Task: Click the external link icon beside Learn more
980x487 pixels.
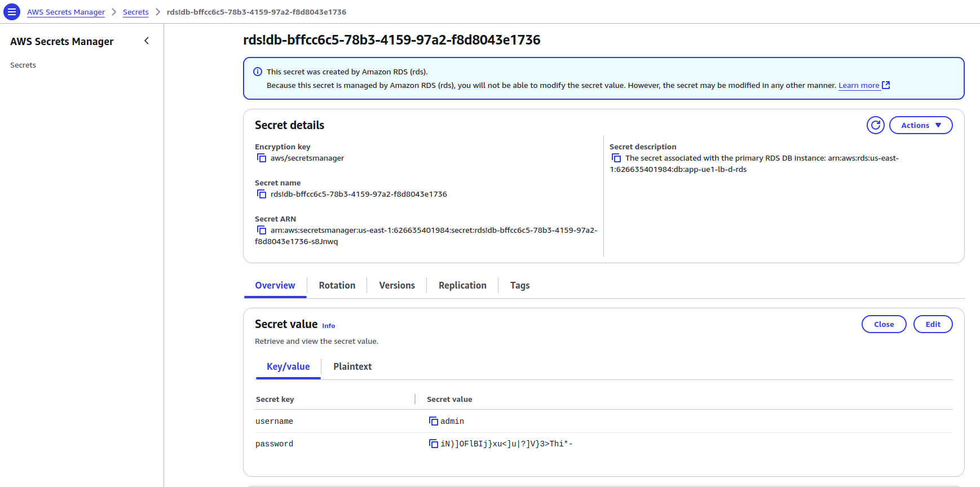Action: point(886,85)
